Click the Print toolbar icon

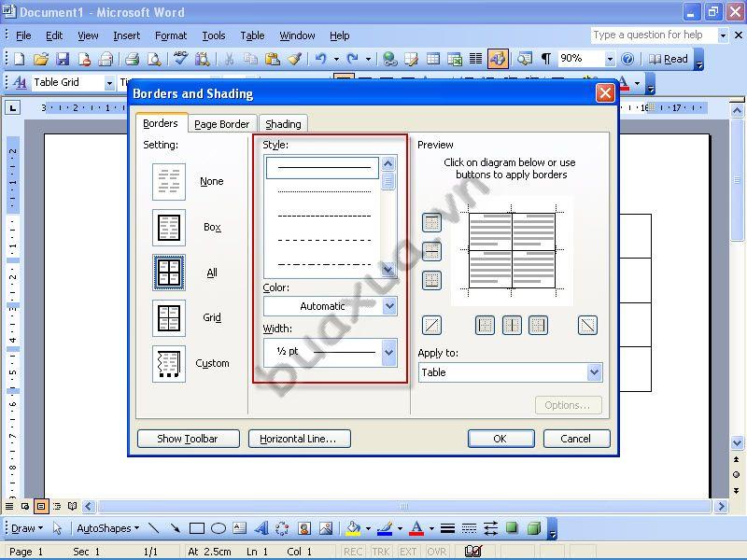132,59
